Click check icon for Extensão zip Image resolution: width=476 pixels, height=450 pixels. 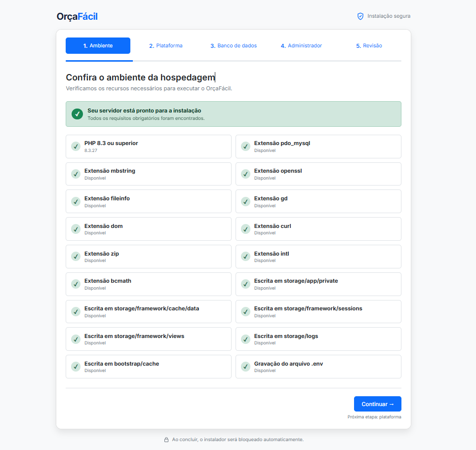tap(76, 257)
